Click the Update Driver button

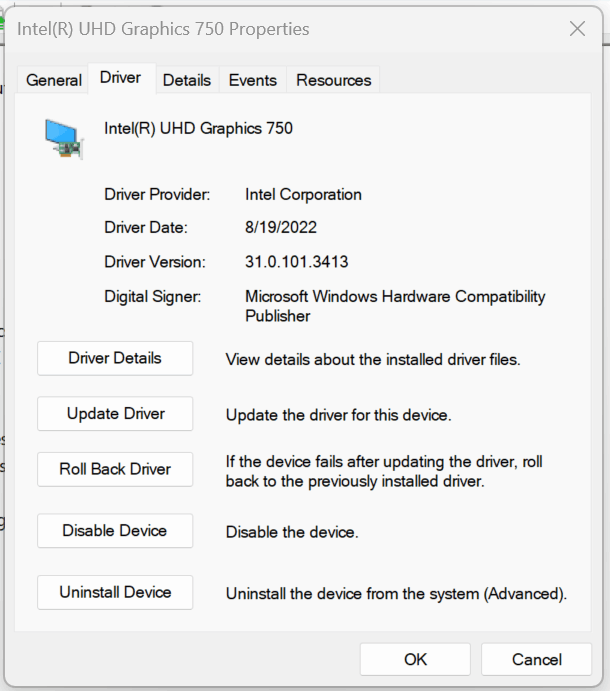[115, 414]
